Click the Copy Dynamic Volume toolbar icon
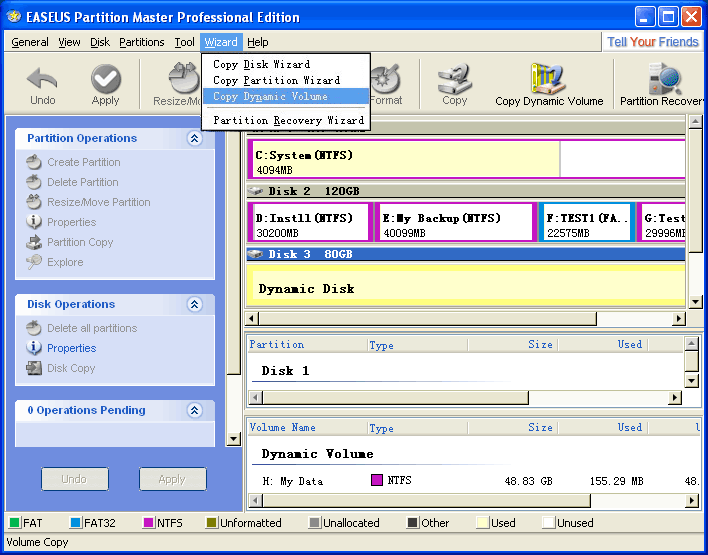Viewport: 708px width, 555px height. coord(549,78)
